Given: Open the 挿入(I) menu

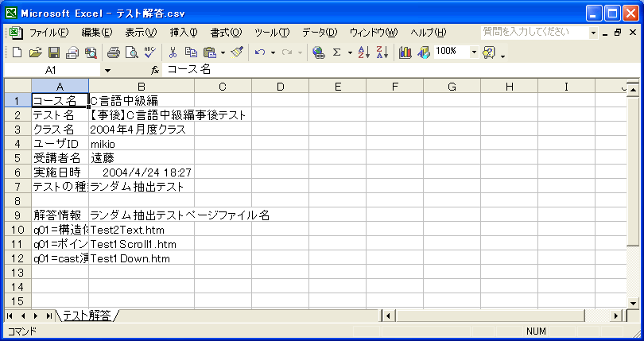Looking at the screenshot, I should pyautogui.click(x=184, y=33).
